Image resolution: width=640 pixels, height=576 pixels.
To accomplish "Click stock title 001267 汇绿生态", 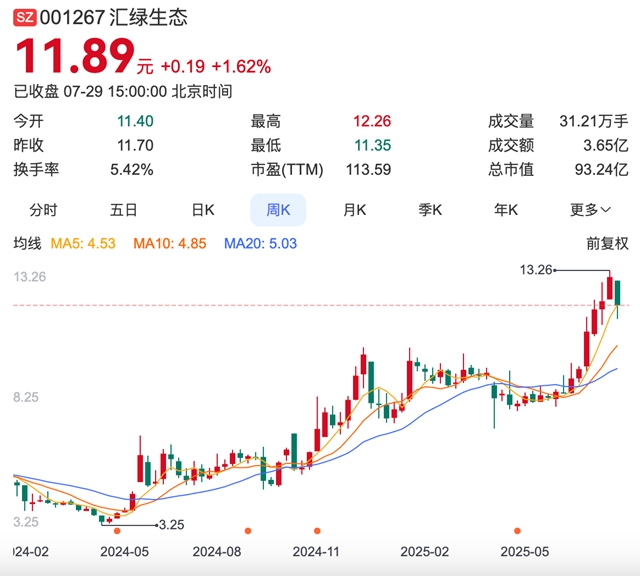I will click(x=114, y=18).
